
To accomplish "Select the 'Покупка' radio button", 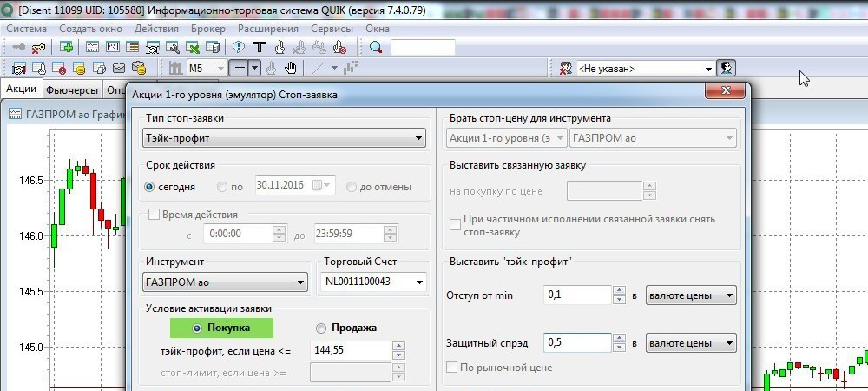I will [x=196, y=328].
